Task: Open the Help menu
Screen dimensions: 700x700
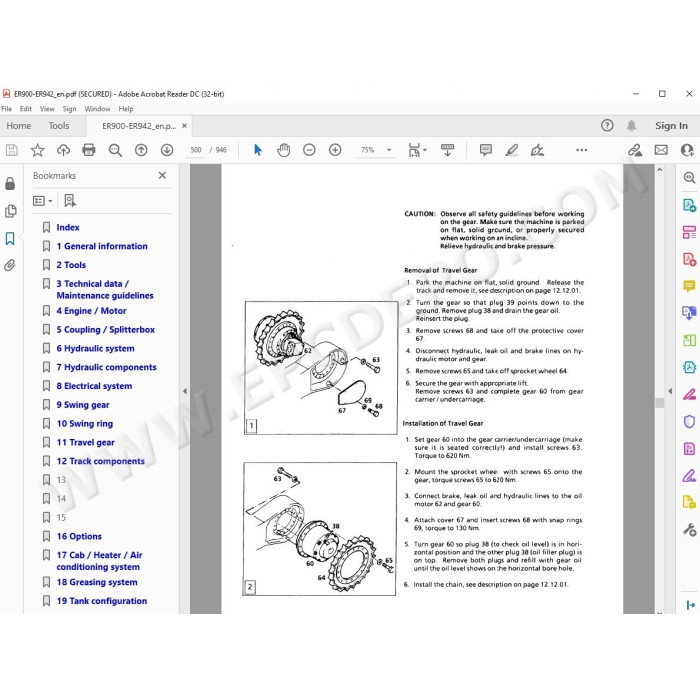Action: pyautogui.click(x=125, y=109)
